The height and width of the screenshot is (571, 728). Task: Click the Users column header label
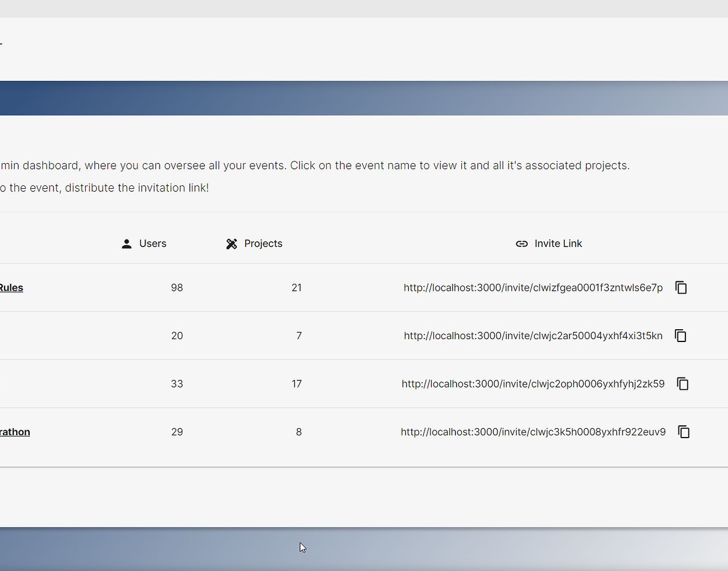pos(153,244)
